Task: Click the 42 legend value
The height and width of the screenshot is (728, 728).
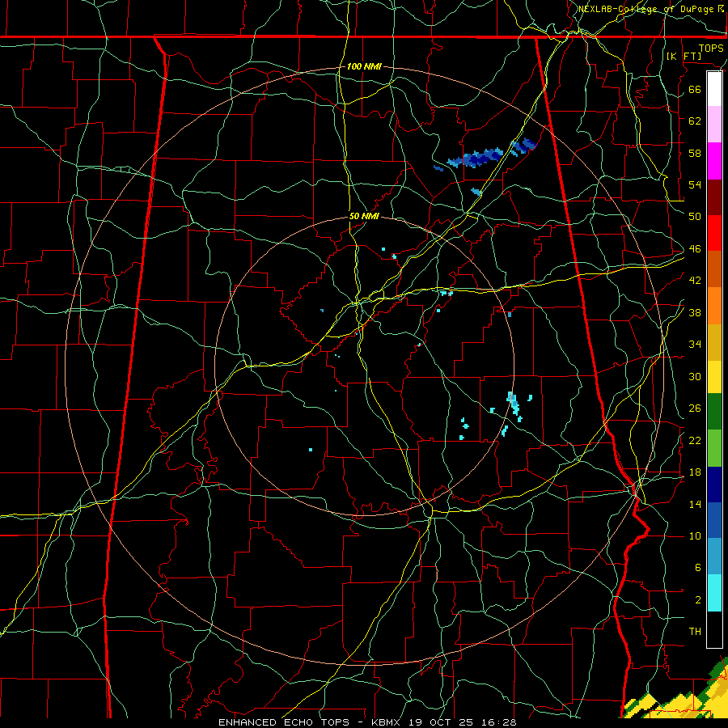Action: pyautogui.click(x=695, y=280)
